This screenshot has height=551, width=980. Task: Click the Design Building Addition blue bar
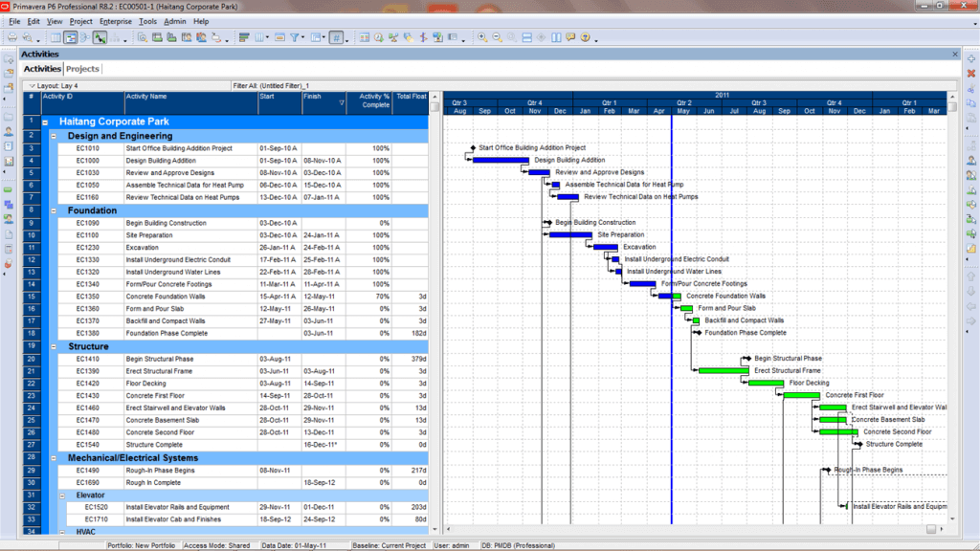(501, 161)
